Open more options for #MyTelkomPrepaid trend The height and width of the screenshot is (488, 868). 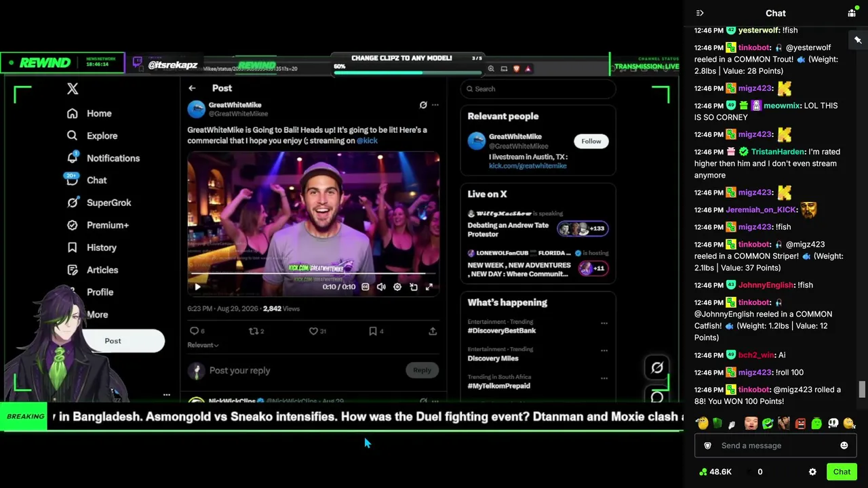[604, 378]
